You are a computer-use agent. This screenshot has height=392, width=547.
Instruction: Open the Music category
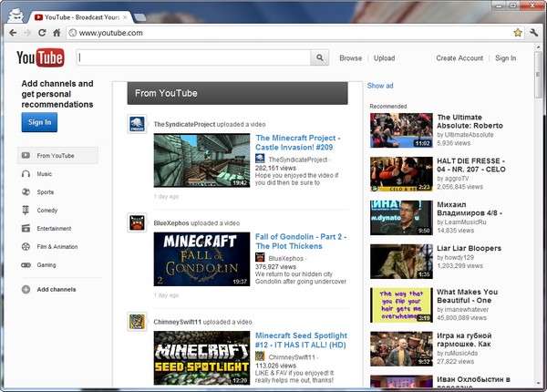45,174
